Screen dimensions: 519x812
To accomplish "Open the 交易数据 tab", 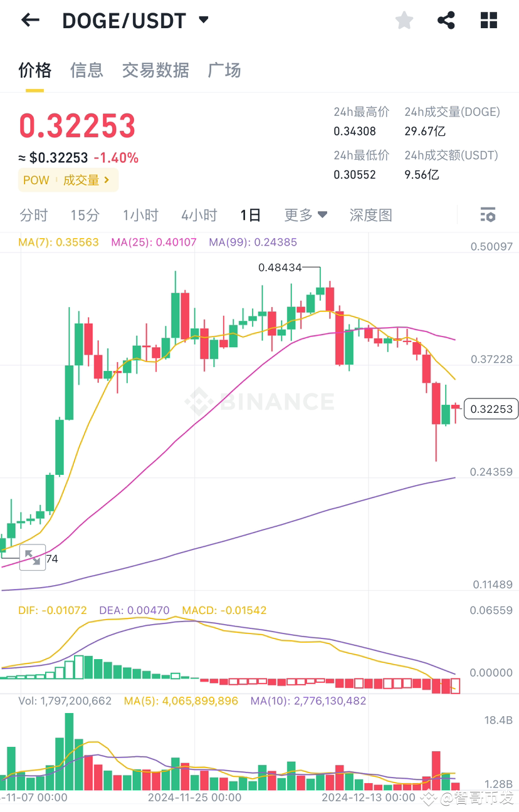I will coord(155,70).
